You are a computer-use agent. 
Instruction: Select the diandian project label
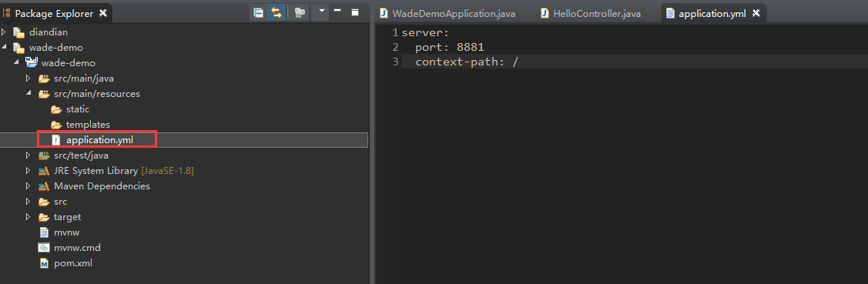coord(49,32)
